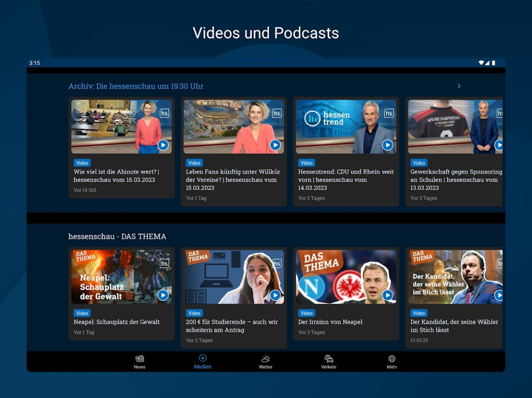Screen dimensions: 532x398
Task: Click the Video badge on Hessentrend card
Action: pyautogui.click(x=307, y=163)
